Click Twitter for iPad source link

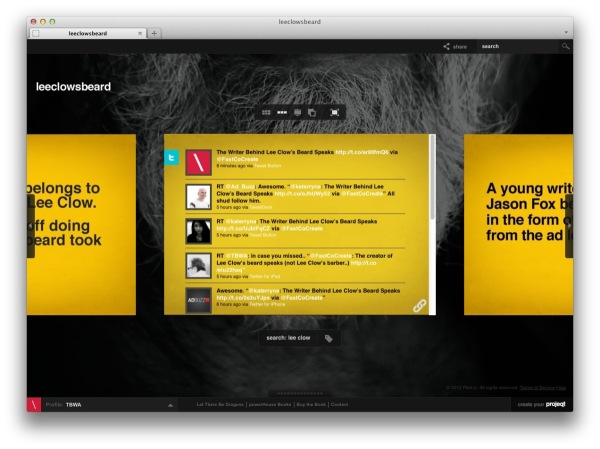coord(265,276)
